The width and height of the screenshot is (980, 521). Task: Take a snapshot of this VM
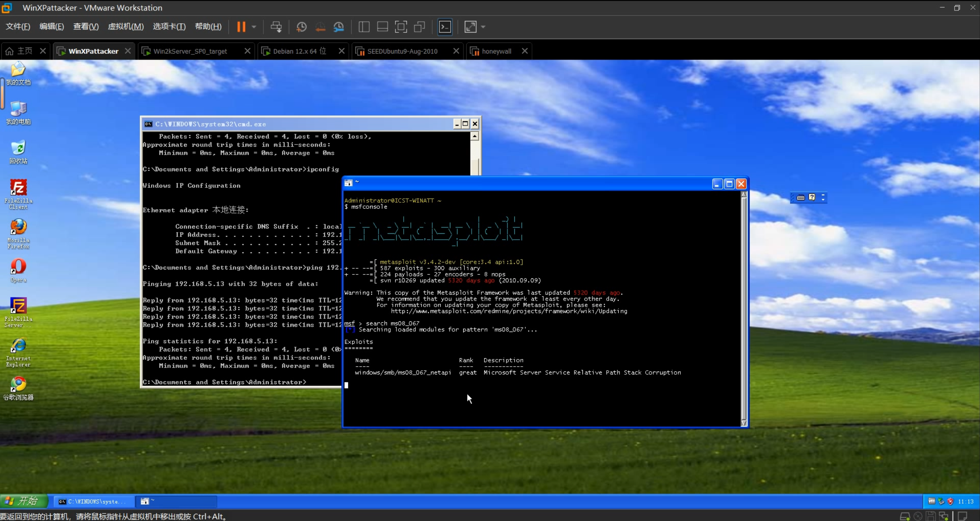pos(301,27)
